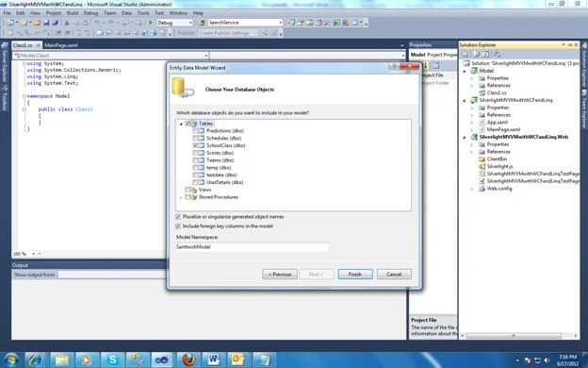Collapse the SilverlightMVVMwithWCFandLinq.Web project node
This screenshot has width=588, height=368.
465,137
